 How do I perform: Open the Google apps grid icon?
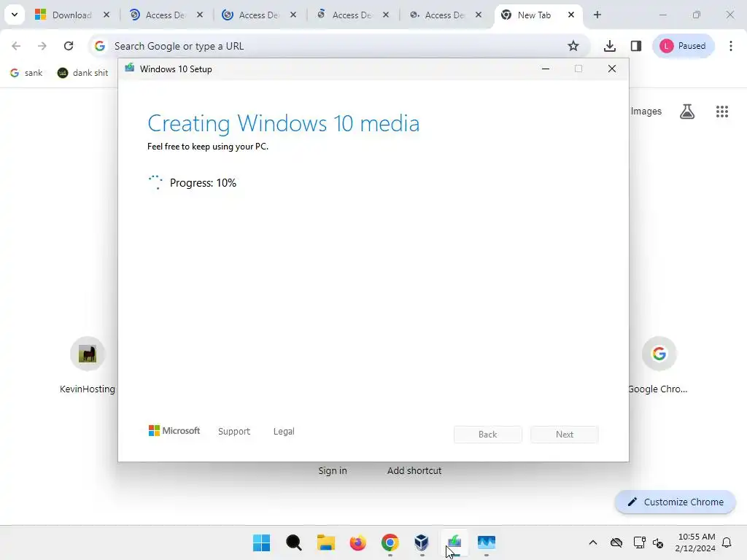pos(721,112)
